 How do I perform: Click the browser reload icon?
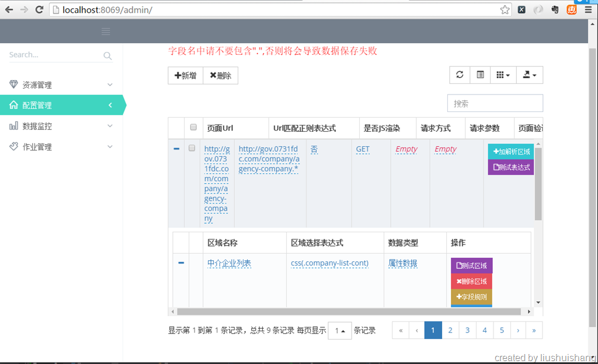tap(39, 9)
